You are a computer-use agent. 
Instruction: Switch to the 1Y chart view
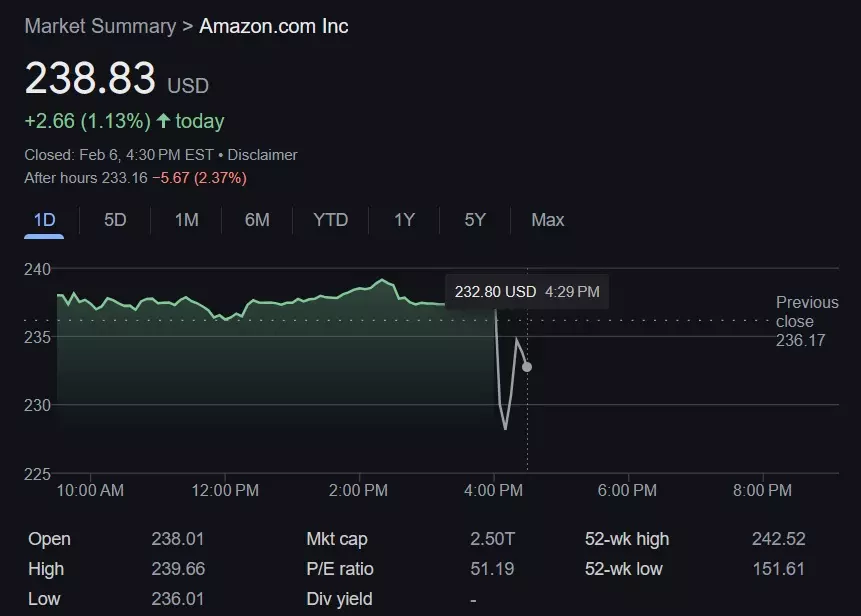[404, 220]
